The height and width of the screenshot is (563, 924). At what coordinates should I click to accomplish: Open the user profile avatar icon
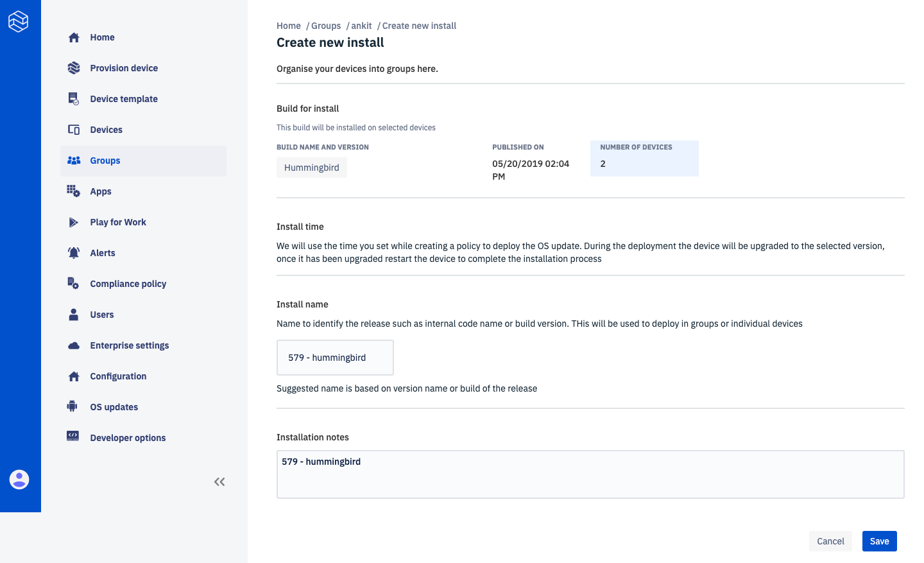point(19,480)
